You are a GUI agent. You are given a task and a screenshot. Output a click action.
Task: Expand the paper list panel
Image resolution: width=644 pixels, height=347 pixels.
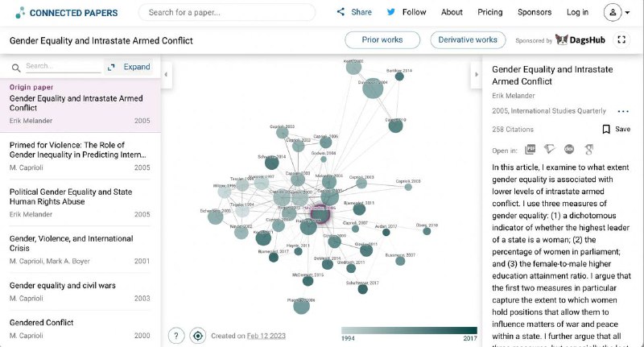[x=130, y=67]
